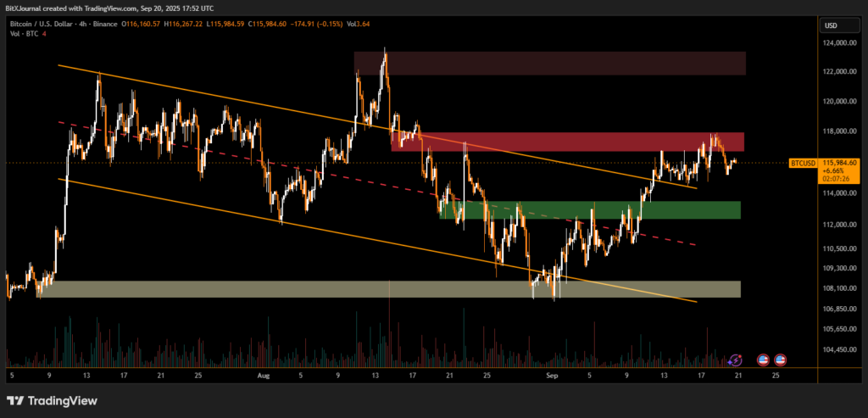
Task: Click the 120,000.00 price axis label
Action: click(838, 102)
